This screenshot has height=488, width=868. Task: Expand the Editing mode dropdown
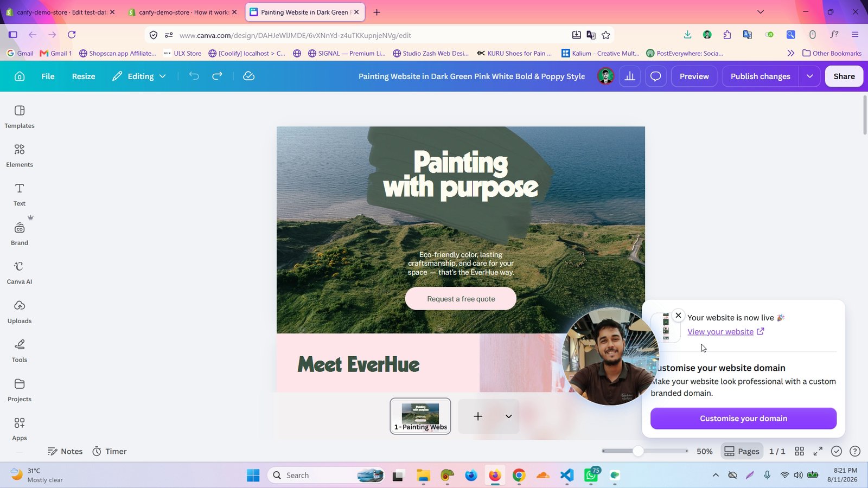139,76
